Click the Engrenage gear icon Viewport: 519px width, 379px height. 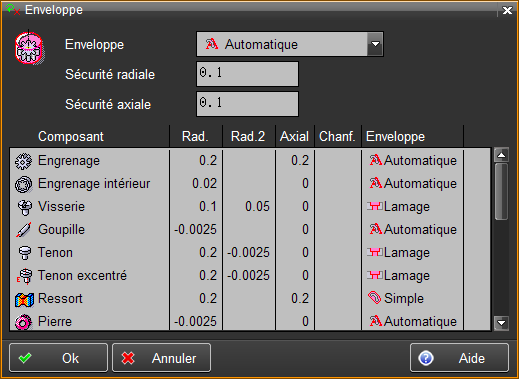[x=23, y=161]
